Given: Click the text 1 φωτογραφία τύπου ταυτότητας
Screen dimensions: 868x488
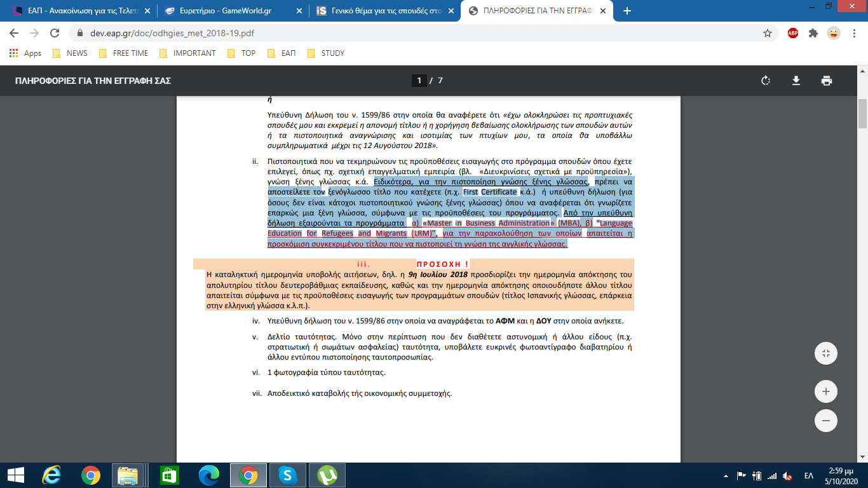Looking at the screenshot, I should [327, 372].
